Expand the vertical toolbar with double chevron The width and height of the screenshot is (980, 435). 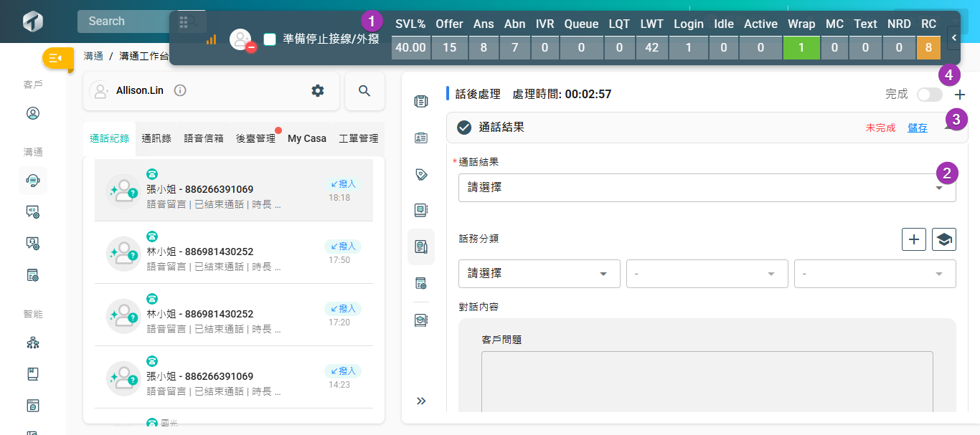[x=421, y=401]
